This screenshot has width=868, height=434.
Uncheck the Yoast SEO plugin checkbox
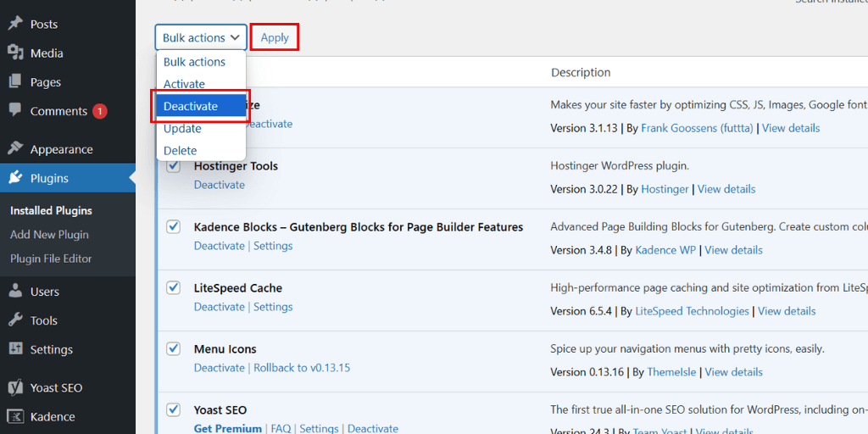click(x=173, y=409)
